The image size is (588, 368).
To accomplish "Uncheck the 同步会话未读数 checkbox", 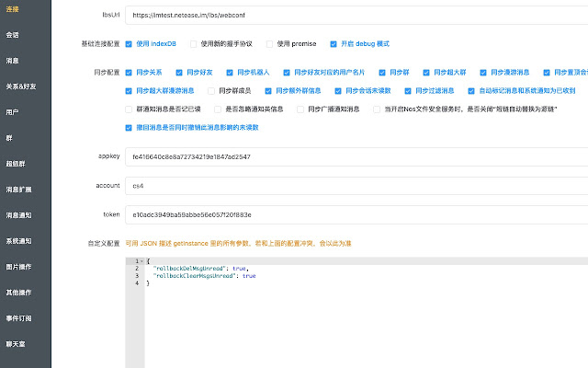I will pyautogui.click(x=338, y=91).
